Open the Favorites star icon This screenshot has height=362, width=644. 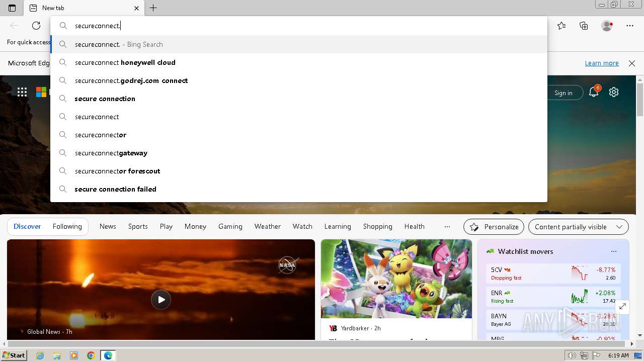[x=561, y=26]
